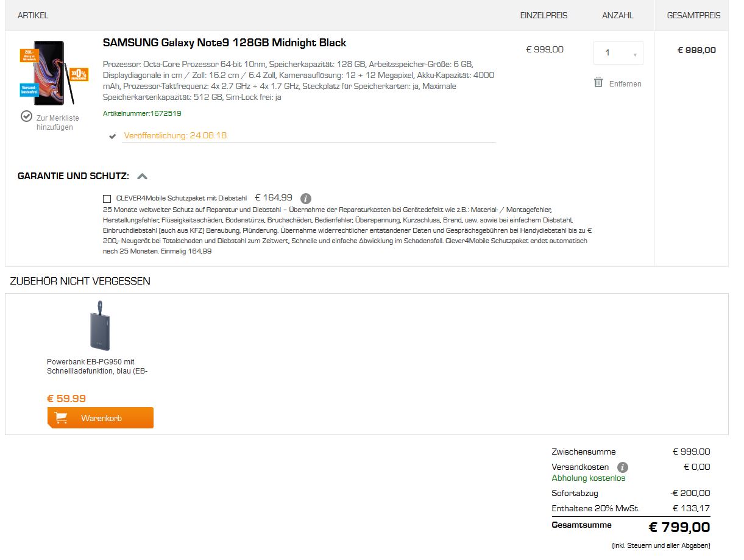Click the wishlist checkmark circle icon
This screenshot has height=560, width=744.
pos(26,116)
